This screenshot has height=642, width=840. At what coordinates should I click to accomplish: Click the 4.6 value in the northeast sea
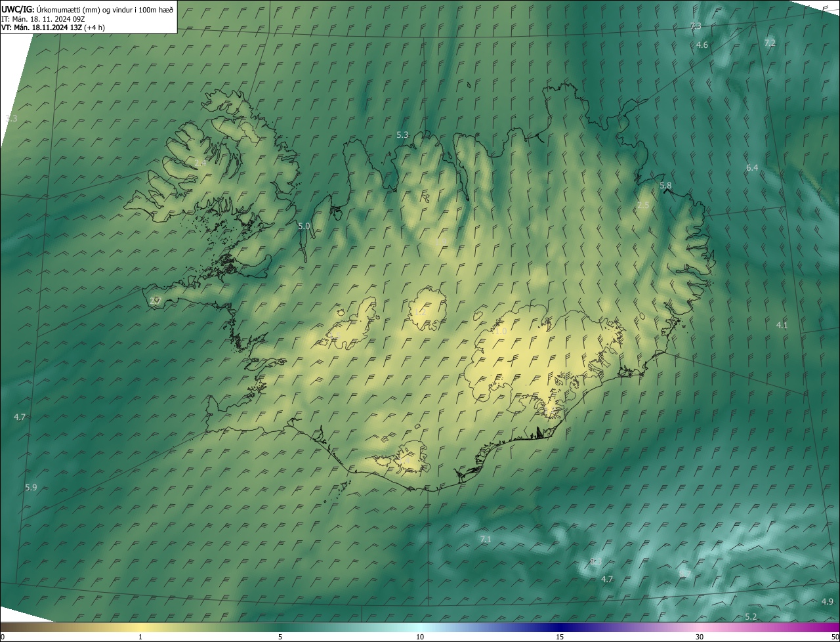(x=702, y=45)
